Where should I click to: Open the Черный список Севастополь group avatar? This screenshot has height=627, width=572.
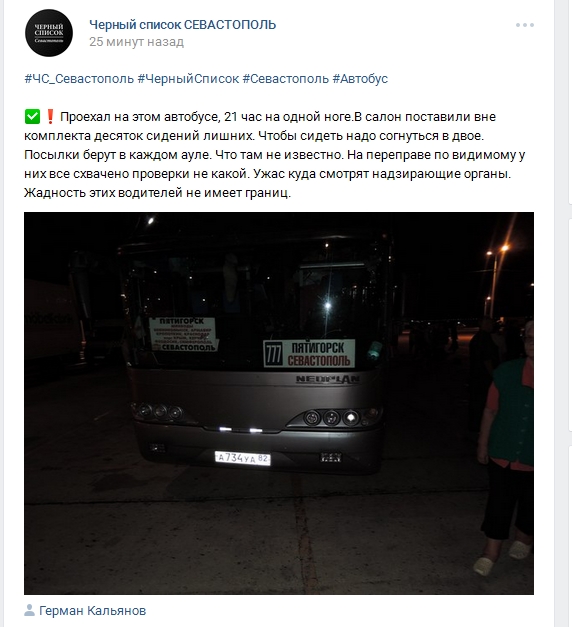click(x=49, y=33)
